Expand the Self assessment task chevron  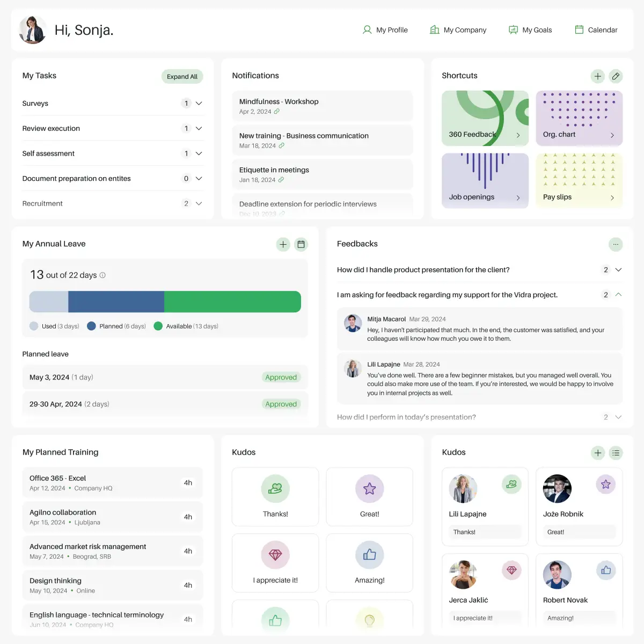(199, 153)
